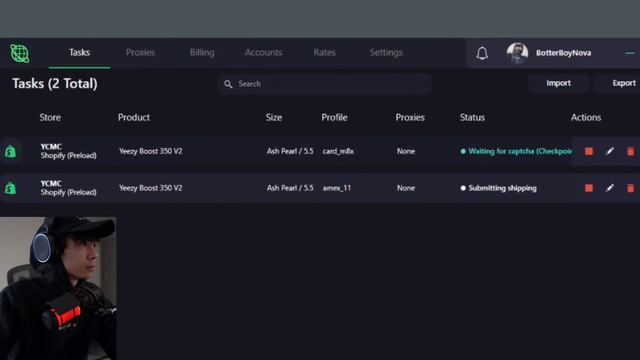The image size is (640, 360).
Task: Click the BotterBoyNova profile avatar
Action: tap(517, 53)
